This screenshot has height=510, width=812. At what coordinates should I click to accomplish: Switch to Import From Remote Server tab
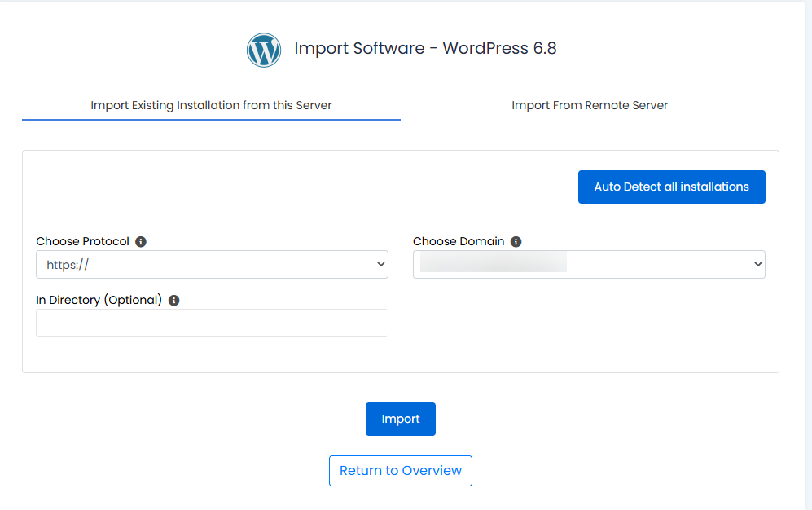click(590, 105)
